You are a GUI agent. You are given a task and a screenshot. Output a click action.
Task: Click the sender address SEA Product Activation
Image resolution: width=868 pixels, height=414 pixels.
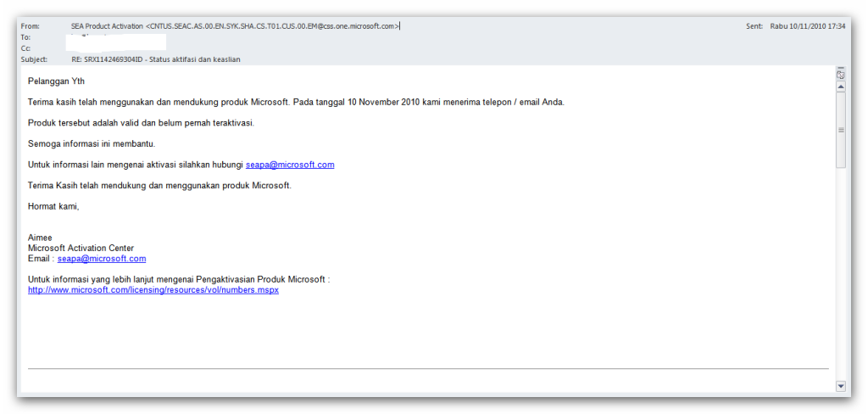[235, 26]
